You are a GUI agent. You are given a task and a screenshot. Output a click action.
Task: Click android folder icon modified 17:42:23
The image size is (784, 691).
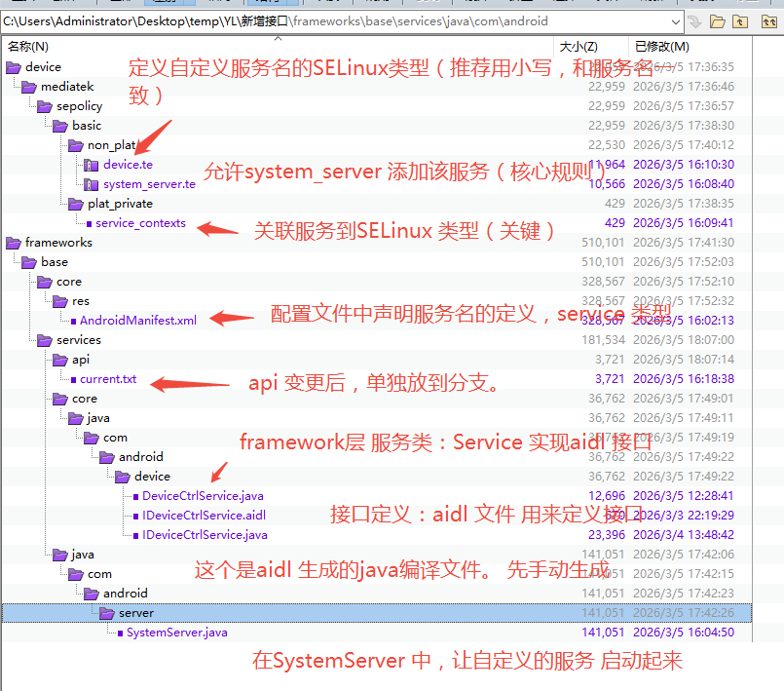point(91,594)
